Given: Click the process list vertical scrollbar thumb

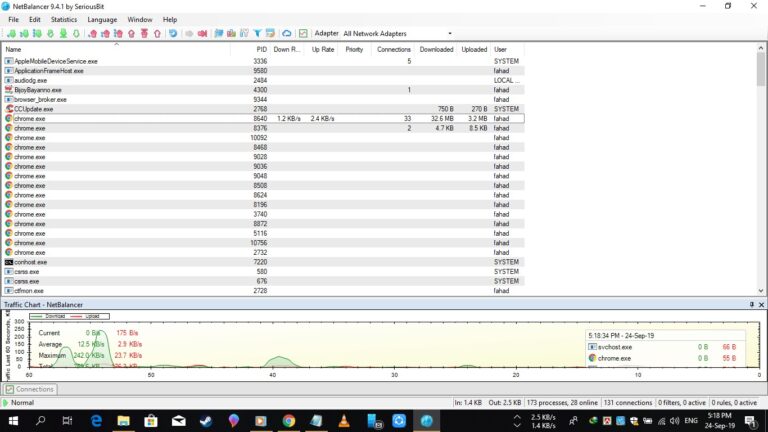Looking at the screenshot, I should [x=761, y=69].
